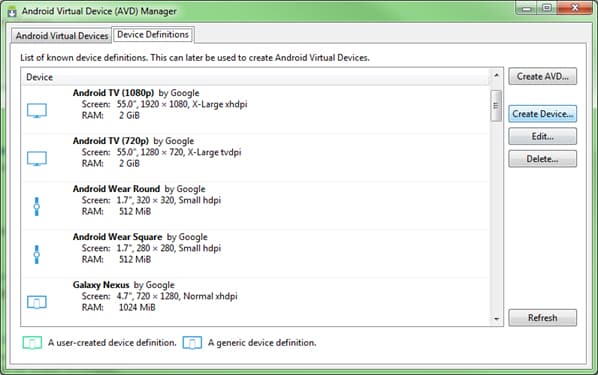
Task: Click the green user-created device definition legend icon
Action: pyautogui.click(x=32, y=343)
